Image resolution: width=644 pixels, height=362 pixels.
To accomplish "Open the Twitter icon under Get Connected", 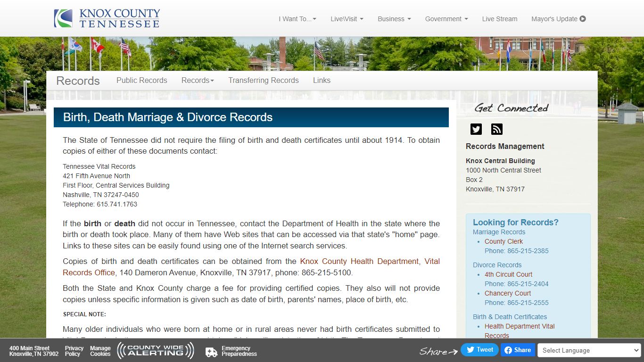I will point(476,129).
